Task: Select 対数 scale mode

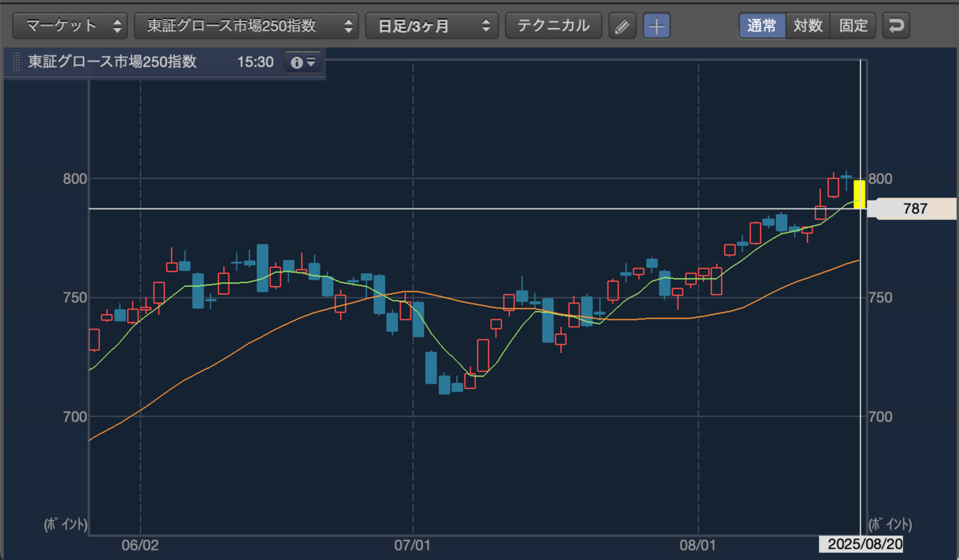Action: 808,26
